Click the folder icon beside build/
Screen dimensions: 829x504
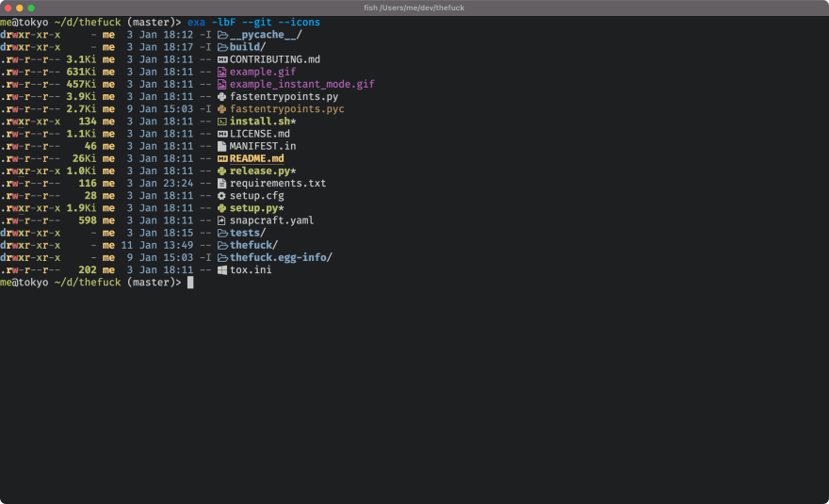click(x=222, y=47)
